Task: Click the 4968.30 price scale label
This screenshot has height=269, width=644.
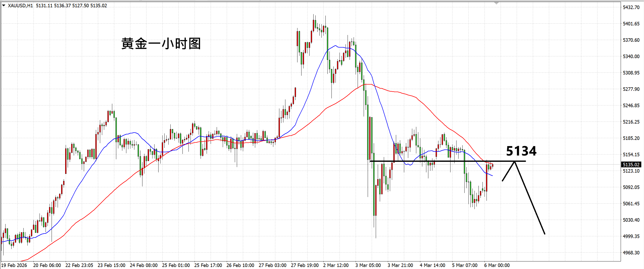Action: pos(631,253)
